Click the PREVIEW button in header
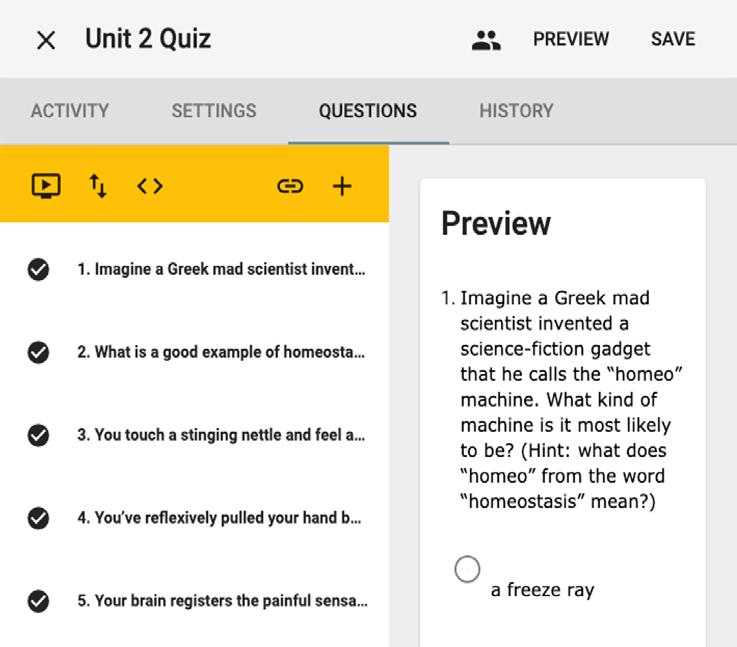This screenshot has width=737, height=647. point(571,39)
